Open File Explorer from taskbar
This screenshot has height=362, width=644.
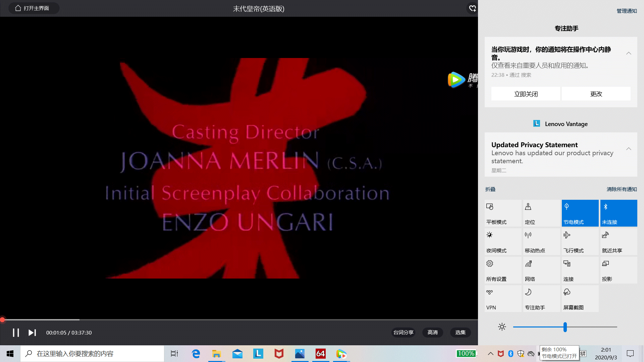217,354
